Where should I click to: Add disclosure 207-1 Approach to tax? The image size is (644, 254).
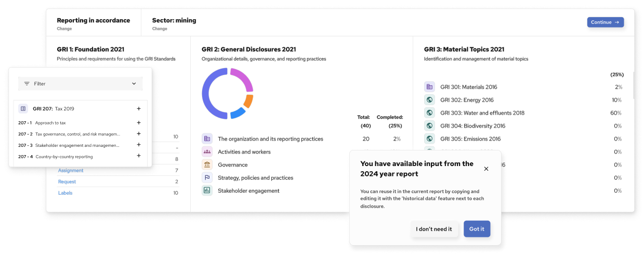pyautogui.click(x=139, y=123)
